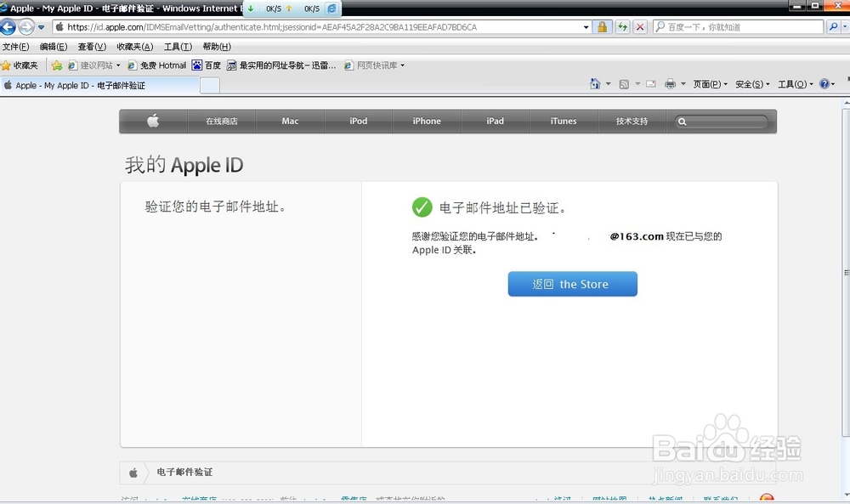The width and height of the screenshot is (850, 504).
Task: Click the Apple logo in navigation bar
Action: tap(153, 121)
